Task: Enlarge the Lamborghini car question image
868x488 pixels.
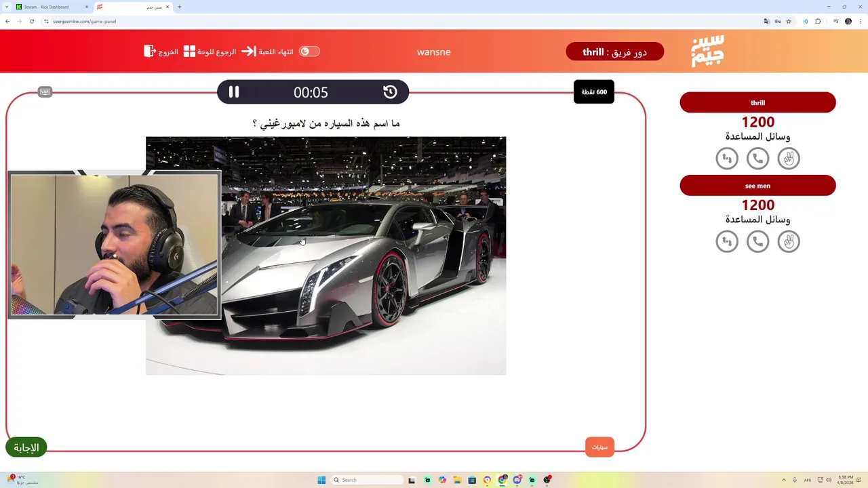Action: click(x=326, y=256)
